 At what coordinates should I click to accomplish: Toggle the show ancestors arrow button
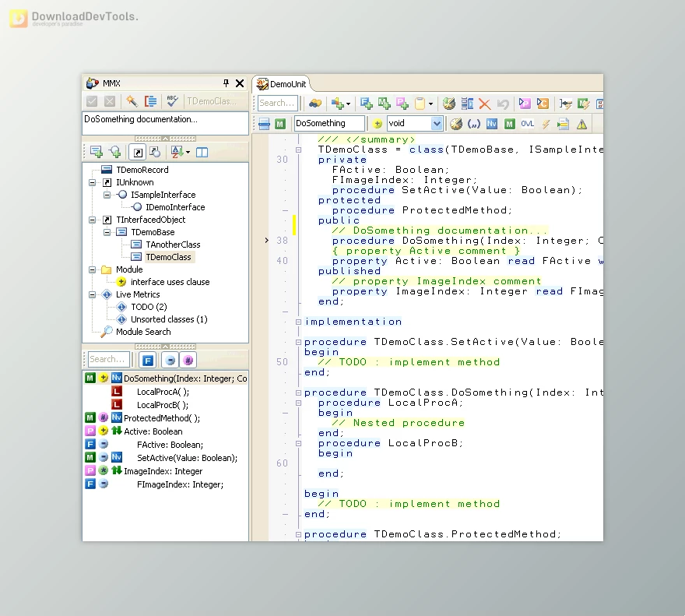point(138,152)
